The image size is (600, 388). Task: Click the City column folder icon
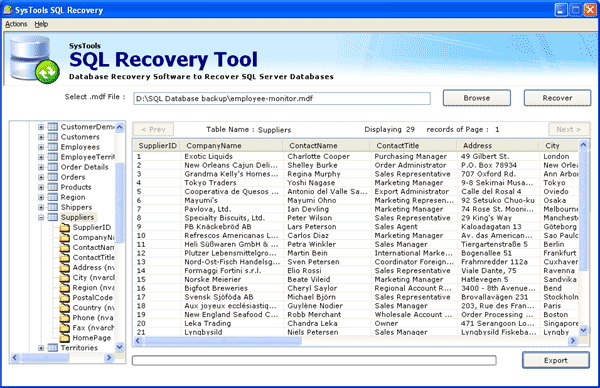click(x=65, y=277)
